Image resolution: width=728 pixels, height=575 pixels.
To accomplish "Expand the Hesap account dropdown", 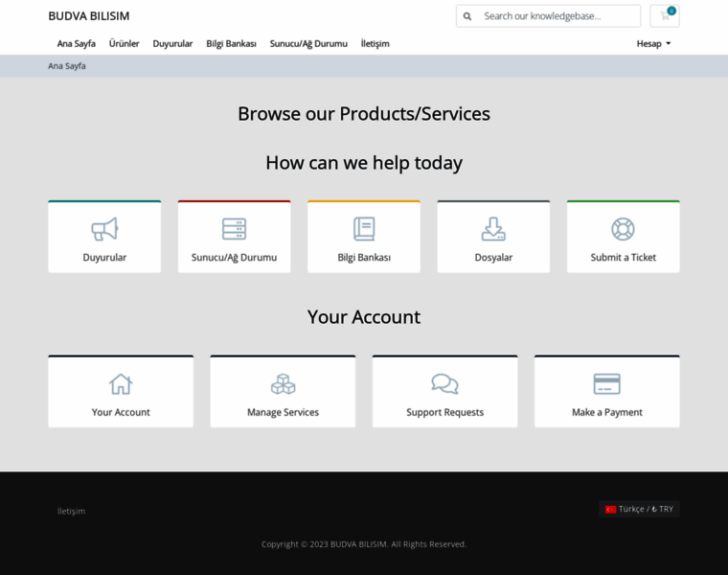I will [653, 43].
